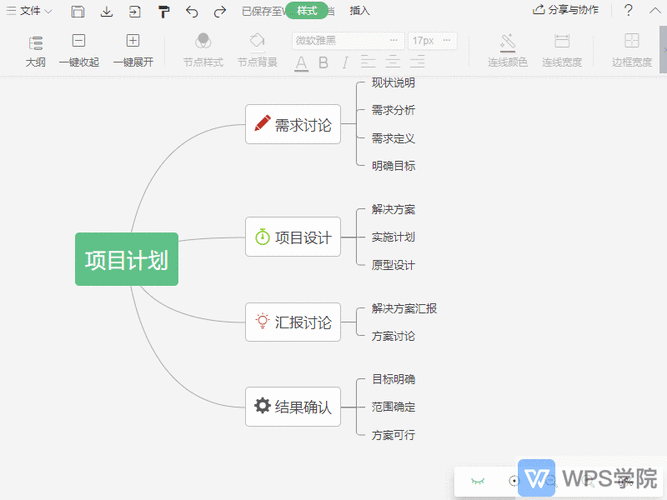Open 节点样式 node style options
667x500 pixels.
pyautogui.click(x=203, y=51)
